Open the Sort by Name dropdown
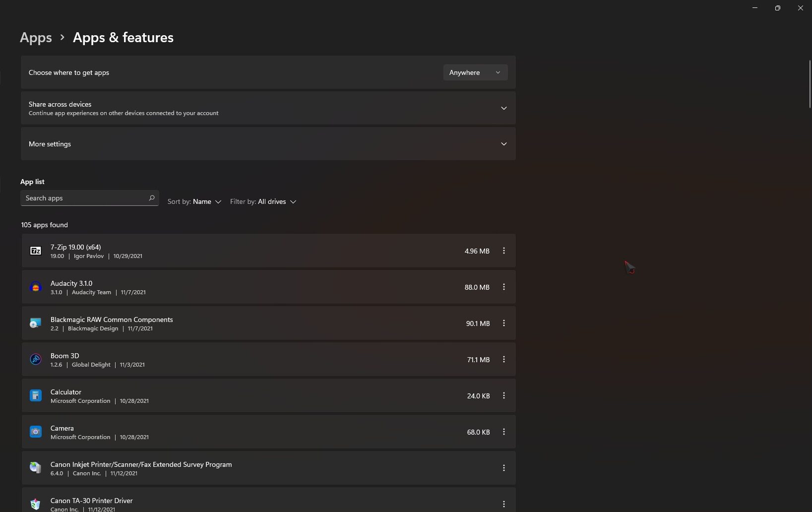 click(194, 202)
